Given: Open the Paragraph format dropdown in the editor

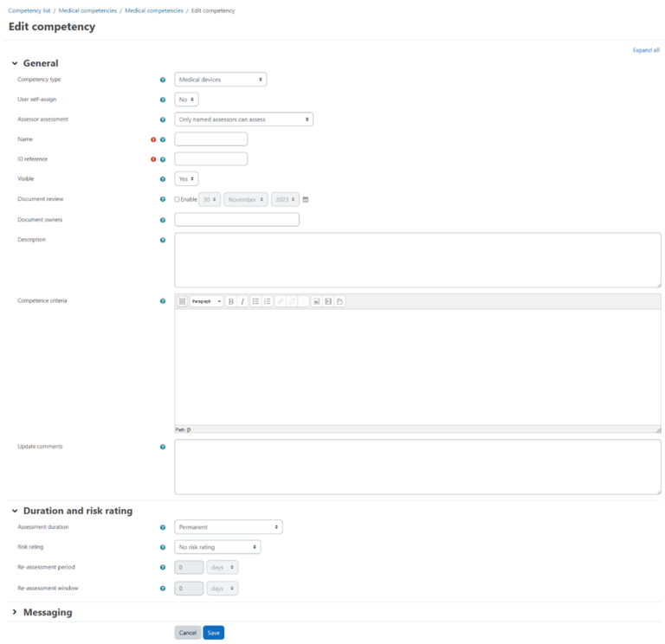Looking at the screenshot, I should pyautogui.click(x=207, y=301).
